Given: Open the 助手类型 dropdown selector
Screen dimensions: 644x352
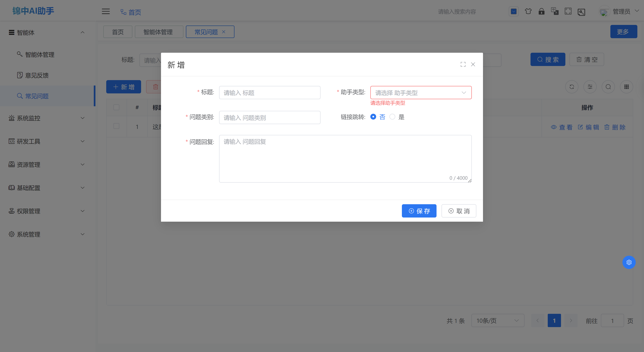Looking at the screenshot, I should click(421, 93).
